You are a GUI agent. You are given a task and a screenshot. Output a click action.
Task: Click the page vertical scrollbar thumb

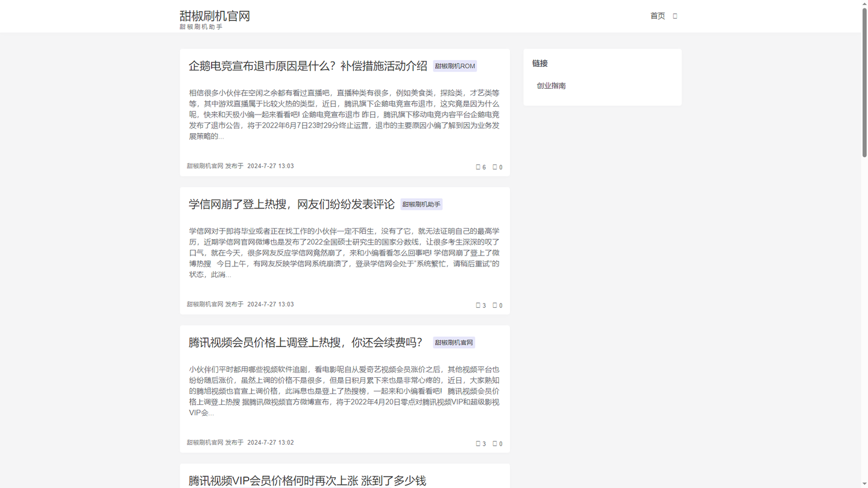point(864,81)
